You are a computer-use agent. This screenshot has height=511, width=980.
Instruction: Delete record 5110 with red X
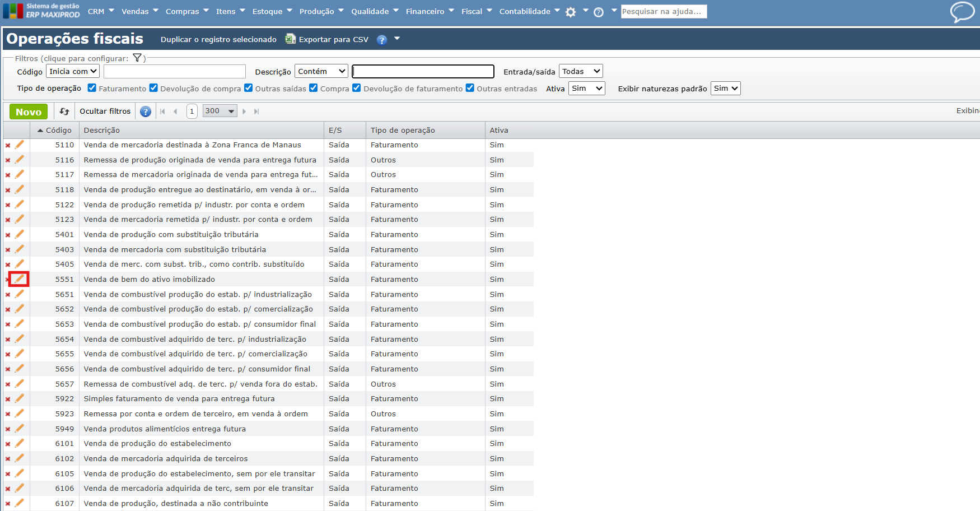click(x=8, y=145)
